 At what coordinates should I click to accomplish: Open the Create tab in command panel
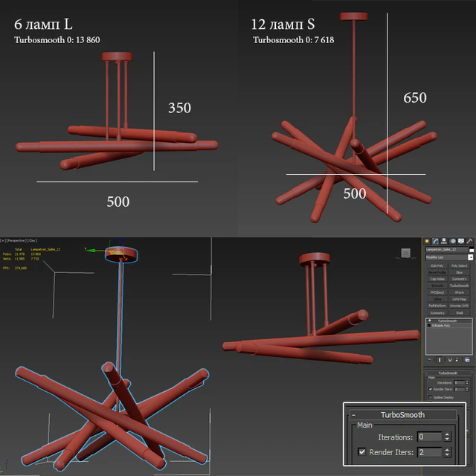(427, 241)
